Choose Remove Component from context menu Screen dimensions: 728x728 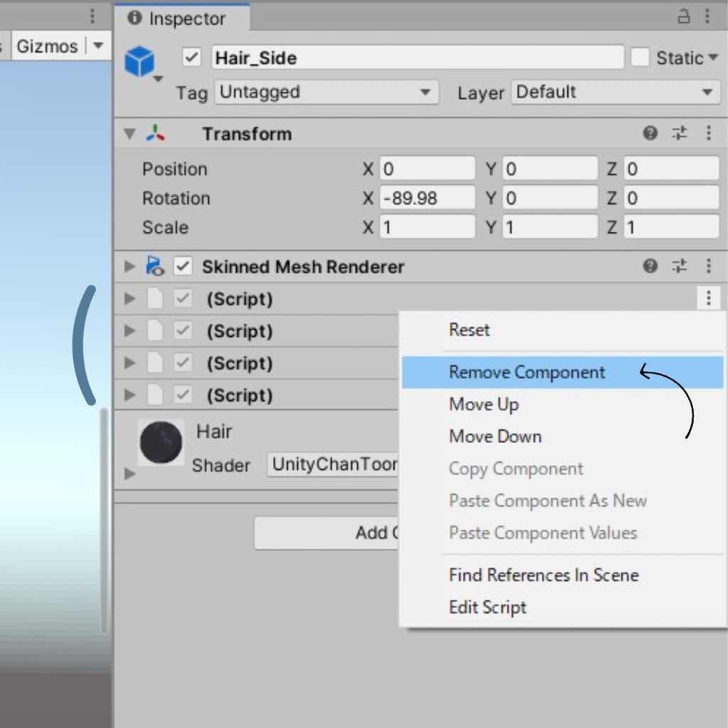[x=562, y=372]
